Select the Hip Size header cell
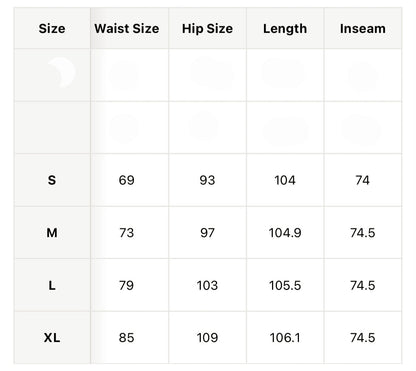The image size is (416, 371). pyautogui.click(x=207, y=29)
